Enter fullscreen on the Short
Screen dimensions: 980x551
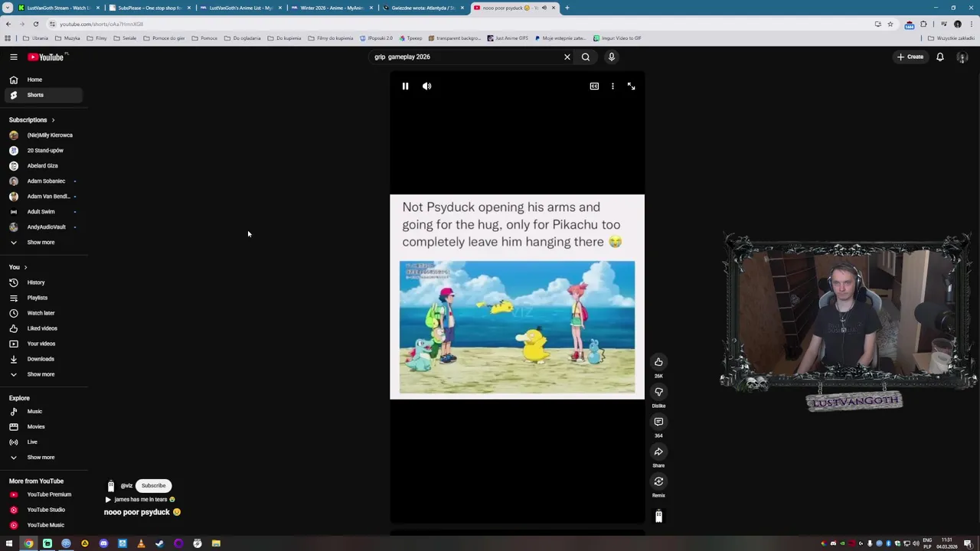click(x=631, y=86)
